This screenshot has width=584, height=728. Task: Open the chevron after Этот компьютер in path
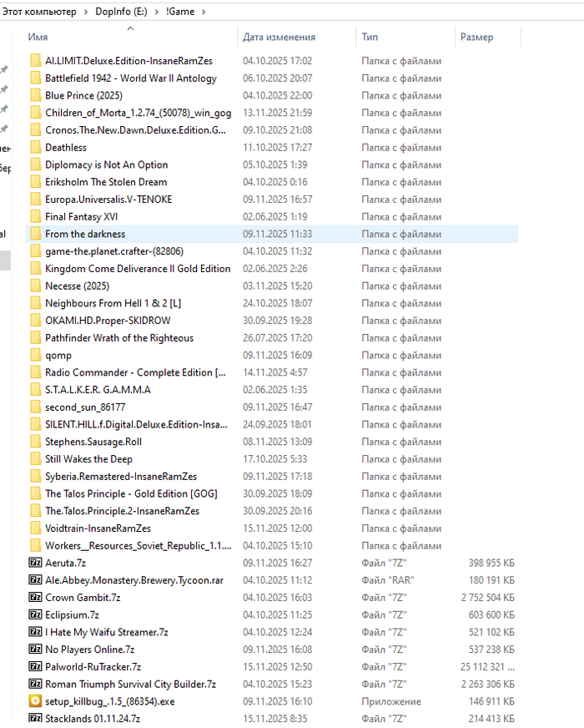[83, 12]
